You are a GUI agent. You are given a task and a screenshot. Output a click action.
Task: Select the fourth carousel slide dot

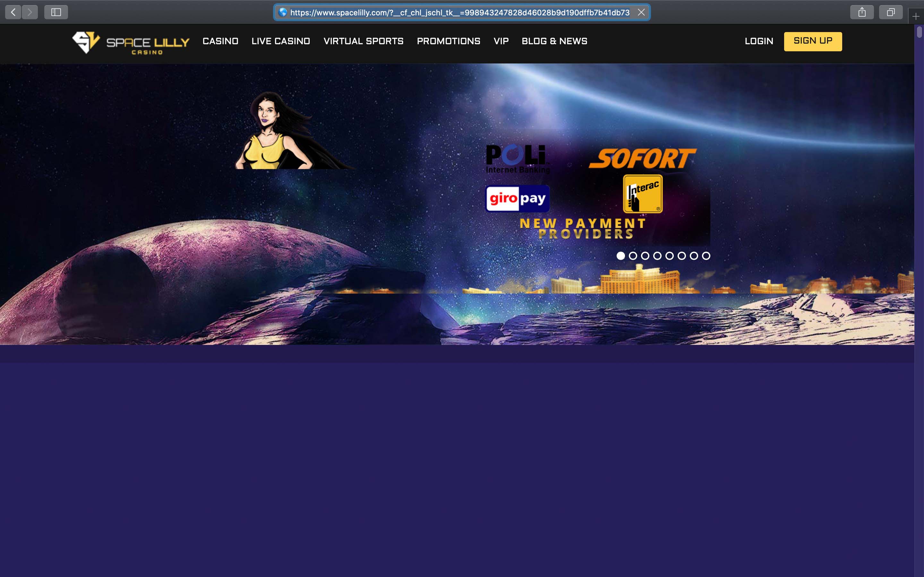pyautogui.click(x=657, y=256)
